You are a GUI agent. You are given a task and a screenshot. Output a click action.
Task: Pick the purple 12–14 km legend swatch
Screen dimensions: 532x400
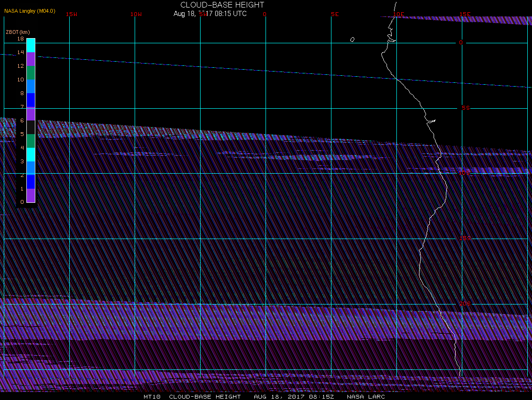point(31,59)
